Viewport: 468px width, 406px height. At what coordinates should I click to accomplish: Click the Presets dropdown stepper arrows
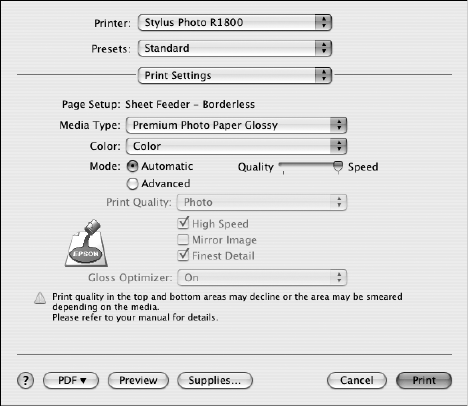click(323, 48)
